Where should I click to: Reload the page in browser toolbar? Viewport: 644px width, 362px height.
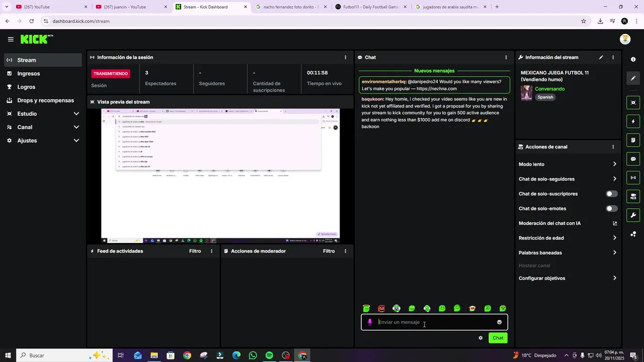pyautogui.click(x=31, y=21)
